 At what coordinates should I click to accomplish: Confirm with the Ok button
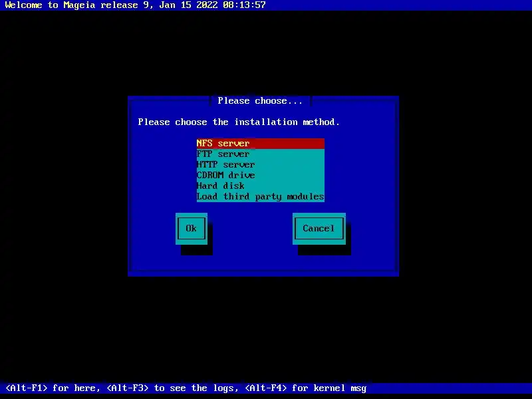(192, 228)
